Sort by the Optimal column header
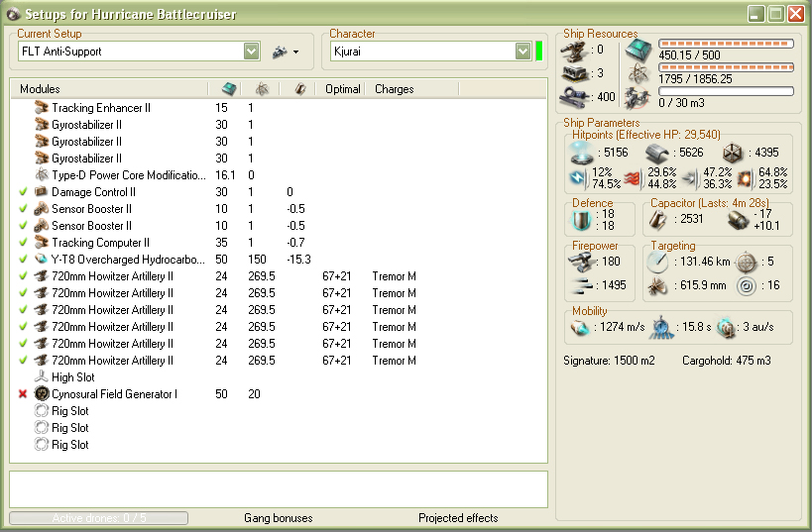The width and height of the screenshot is (812, 532). [x=343, y=89]
